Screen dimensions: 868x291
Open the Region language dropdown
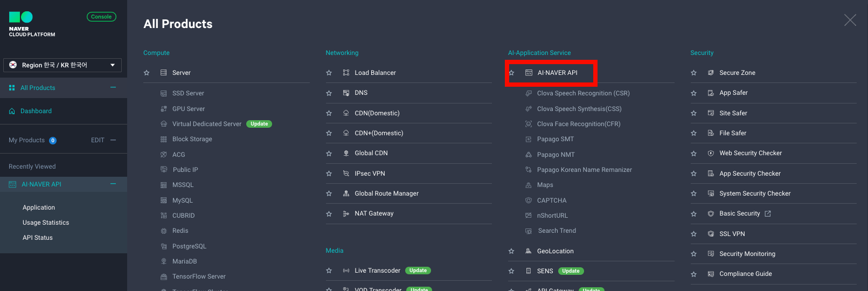click(63, 65)
